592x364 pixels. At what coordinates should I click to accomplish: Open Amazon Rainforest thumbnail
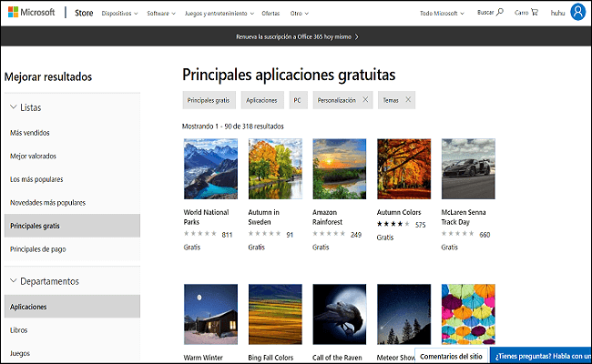[x=340, y=168]
